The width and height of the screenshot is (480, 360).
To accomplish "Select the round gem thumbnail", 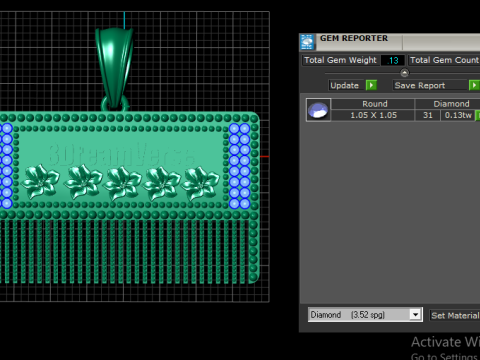I will pyautogui.click(x=318, y=110).
